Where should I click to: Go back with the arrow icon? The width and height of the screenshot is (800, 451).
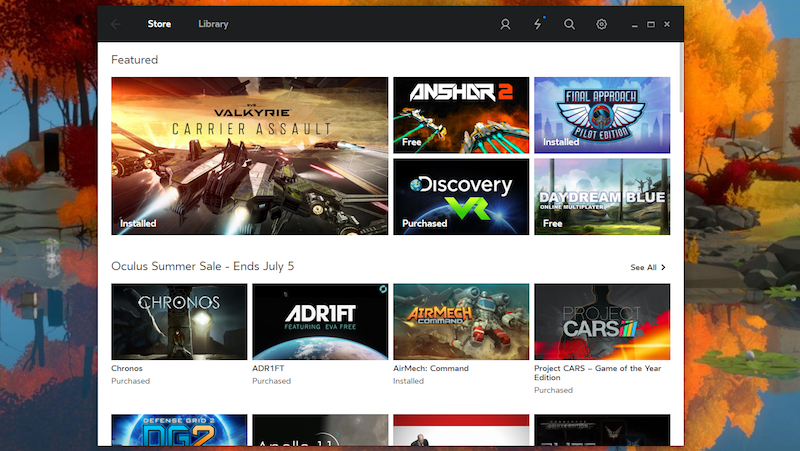click(x=116, y=24)
